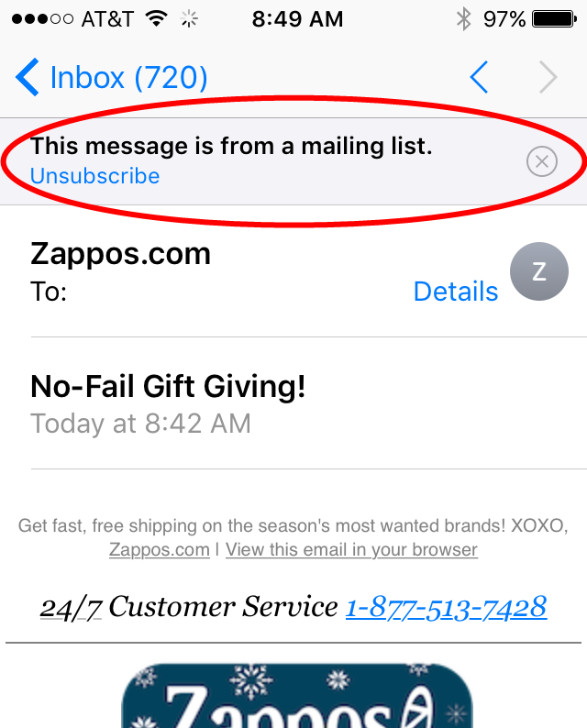Open the previous message arrow
Screen dimensions: 587x728
click(x=480, y=77)
